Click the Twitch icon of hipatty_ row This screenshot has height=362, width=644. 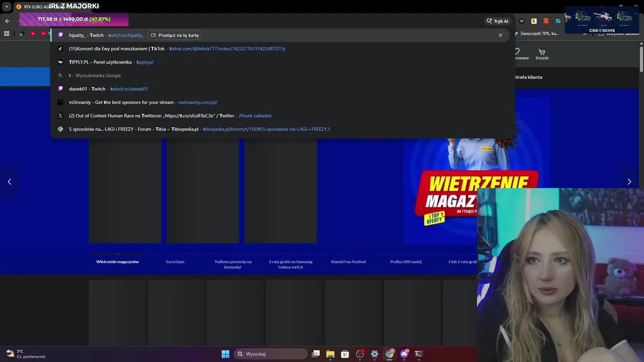tap(60, 35)
